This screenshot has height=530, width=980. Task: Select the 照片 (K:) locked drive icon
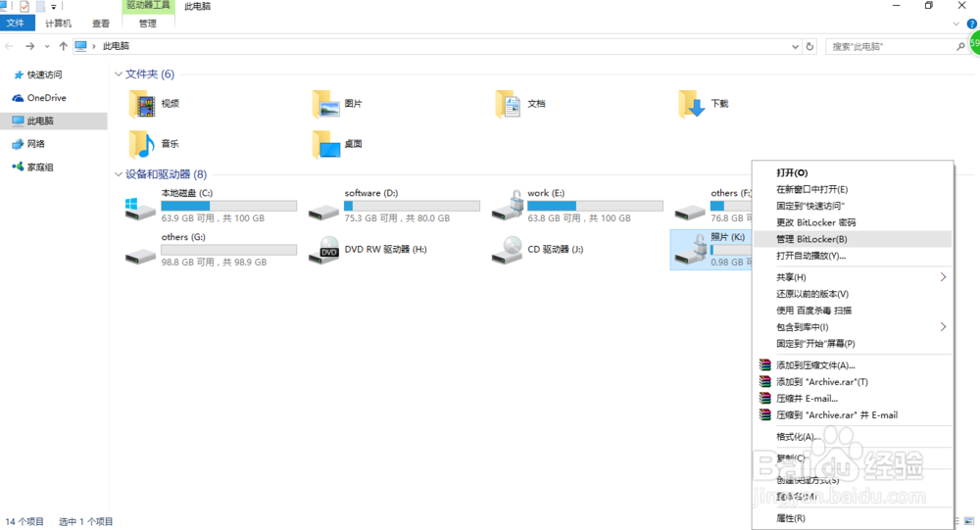coord(690,250)
